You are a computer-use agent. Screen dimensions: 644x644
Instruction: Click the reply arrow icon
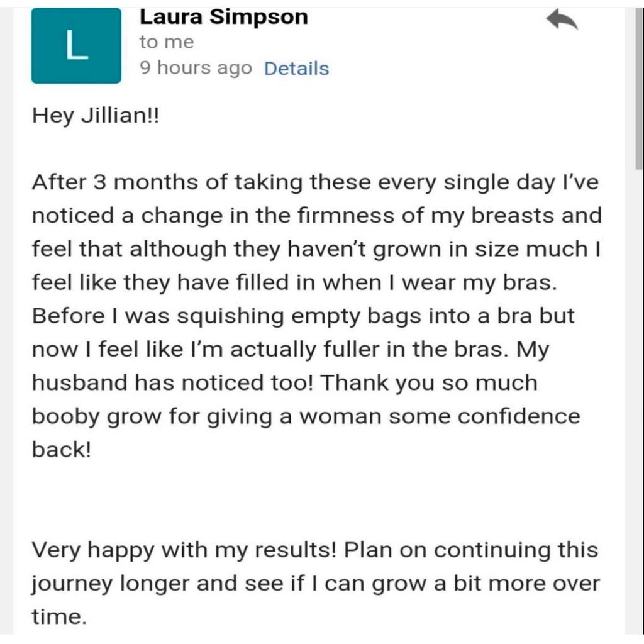[562, 21]
